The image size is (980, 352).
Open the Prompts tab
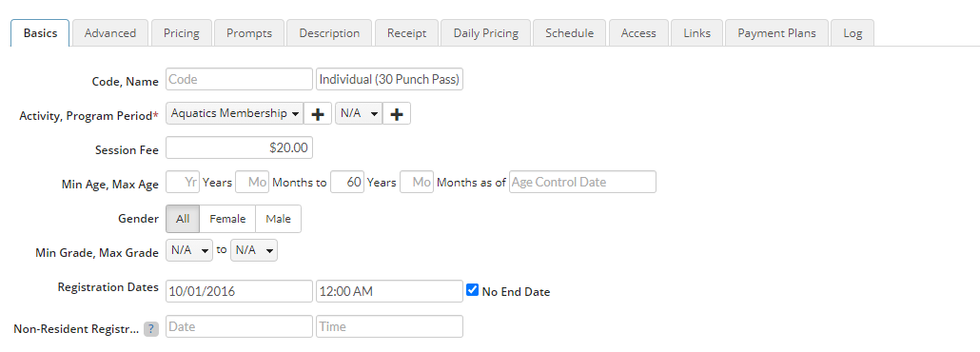pos(249,33)
